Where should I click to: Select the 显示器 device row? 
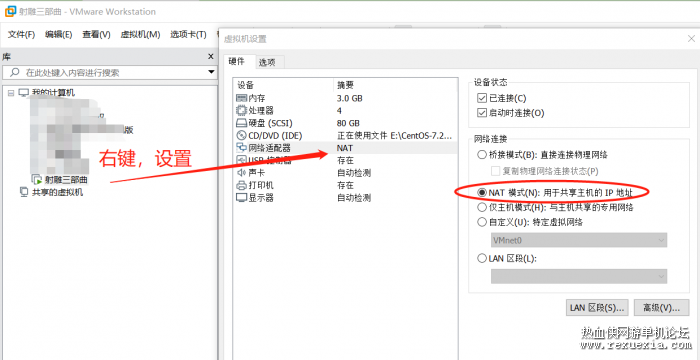point(346,197)
